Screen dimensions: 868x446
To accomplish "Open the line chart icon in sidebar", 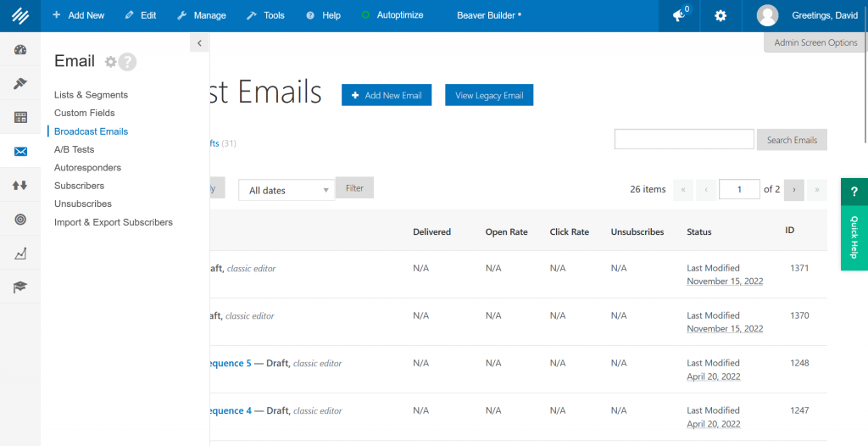I will (20, 254).
